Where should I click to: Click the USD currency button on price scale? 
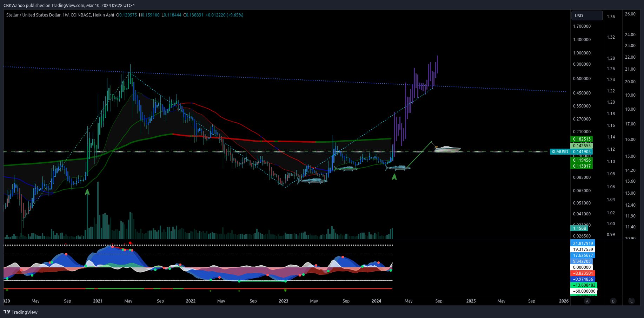point(587,15)
